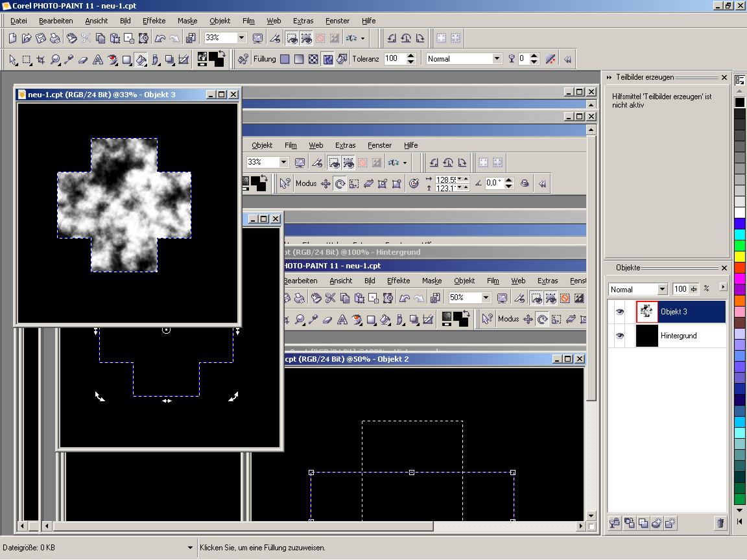This screenshot has width=747, height=560.
Task: Open the Datei menu
Action: tap(19, 21)
